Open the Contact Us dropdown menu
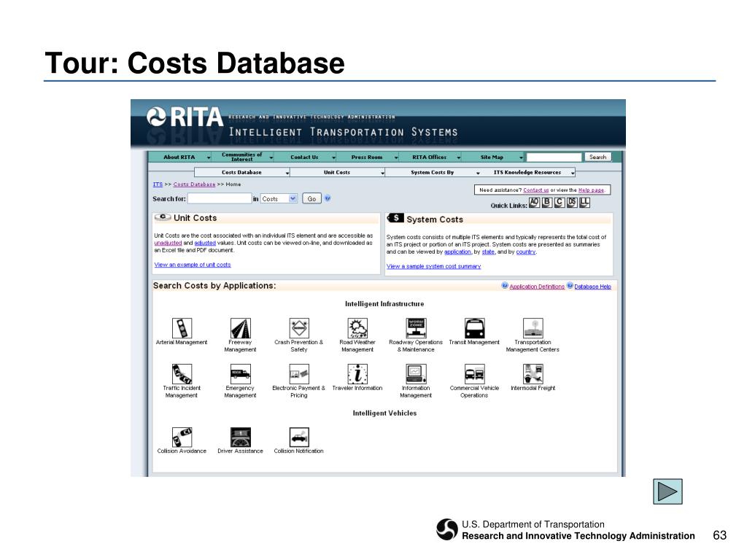 point(305,157)
